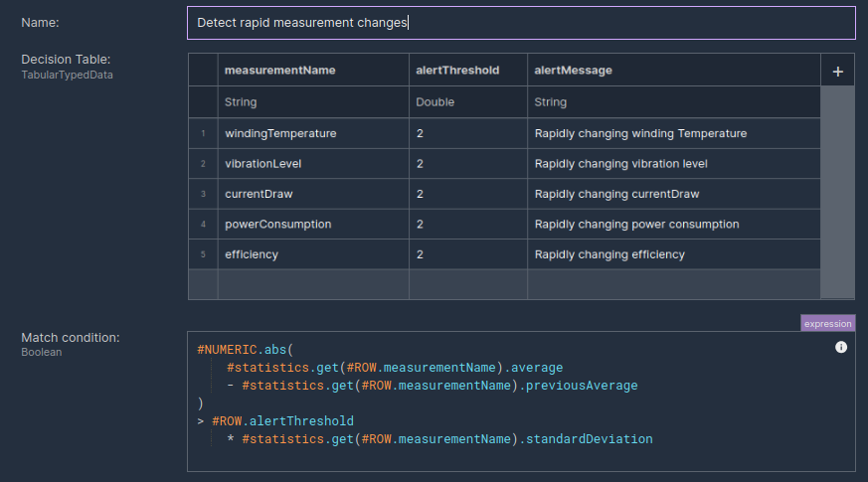Click the Name input field
868x482 pixels.
[520, 23]
